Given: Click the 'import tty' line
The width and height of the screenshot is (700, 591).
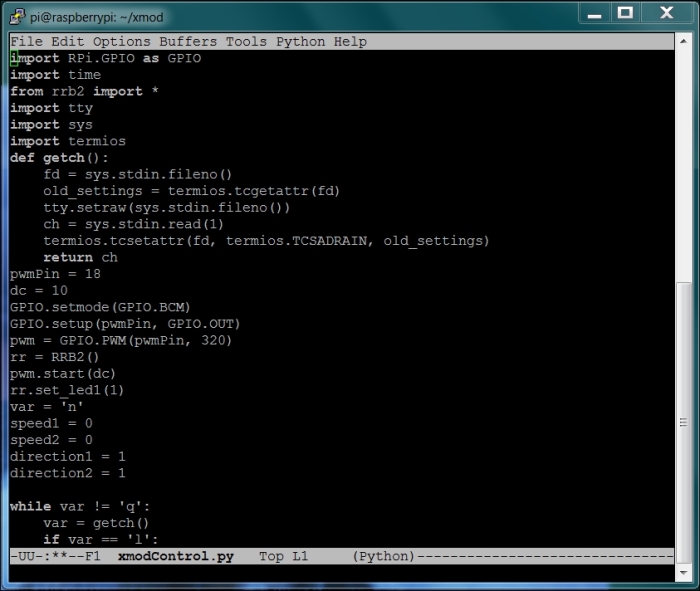Looking at the screenshot, I should [x=52, y=108].
